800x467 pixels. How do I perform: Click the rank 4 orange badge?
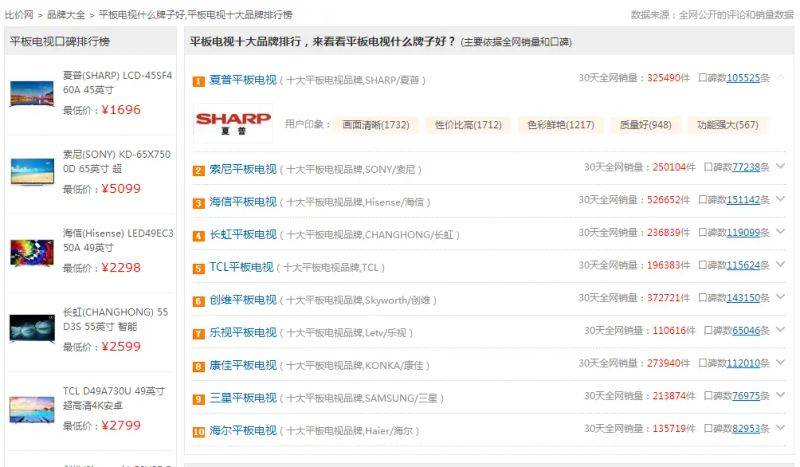(198, 236)
